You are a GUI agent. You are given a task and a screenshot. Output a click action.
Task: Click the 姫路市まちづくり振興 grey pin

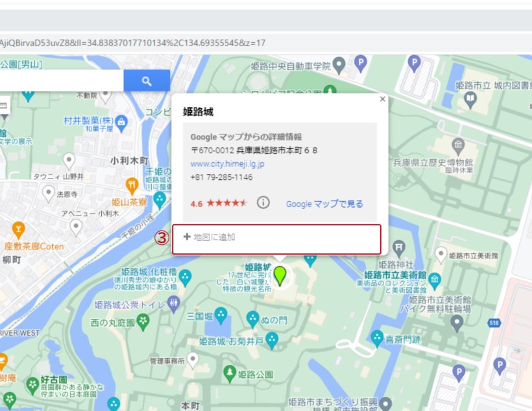tap(385, 404)
